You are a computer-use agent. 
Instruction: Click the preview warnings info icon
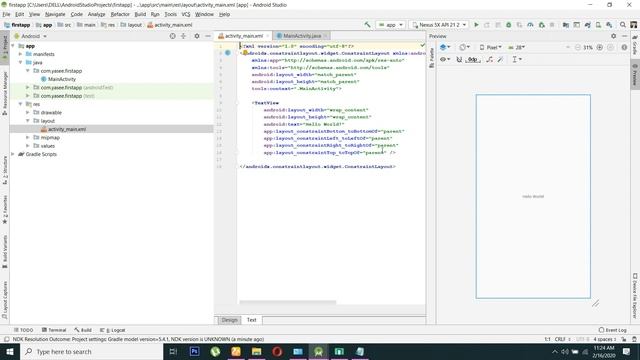(624, 47)
